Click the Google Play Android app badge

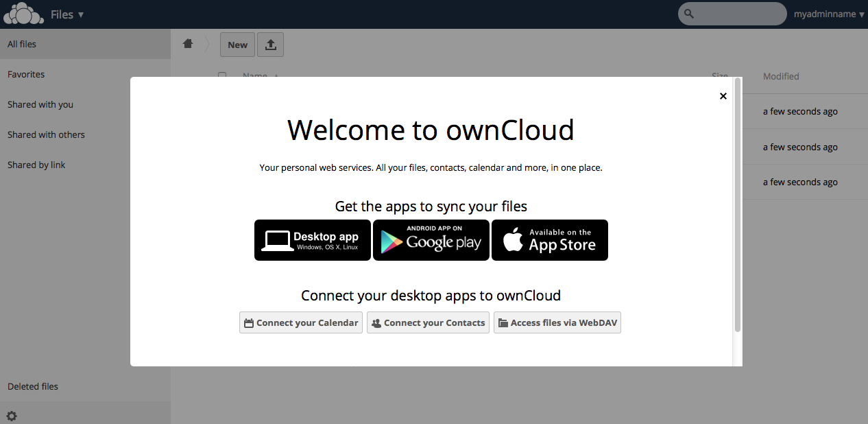(x=431, y=240)
